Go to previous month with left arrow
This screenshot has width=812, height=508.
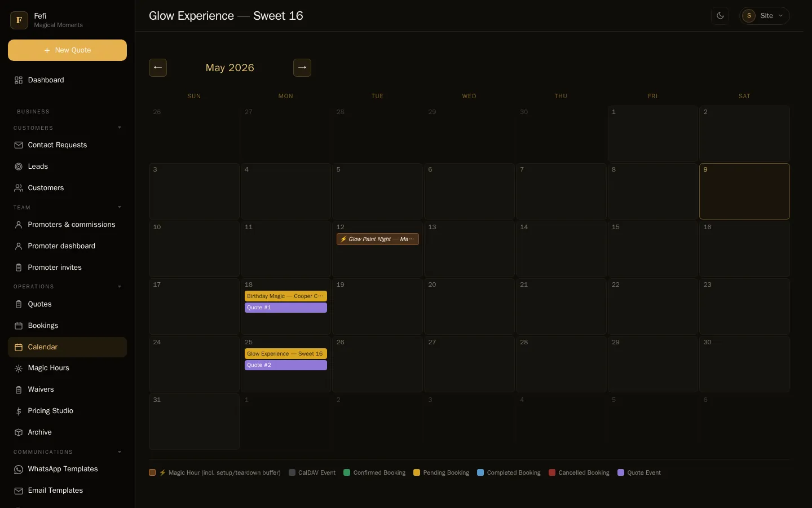(158, 68)
